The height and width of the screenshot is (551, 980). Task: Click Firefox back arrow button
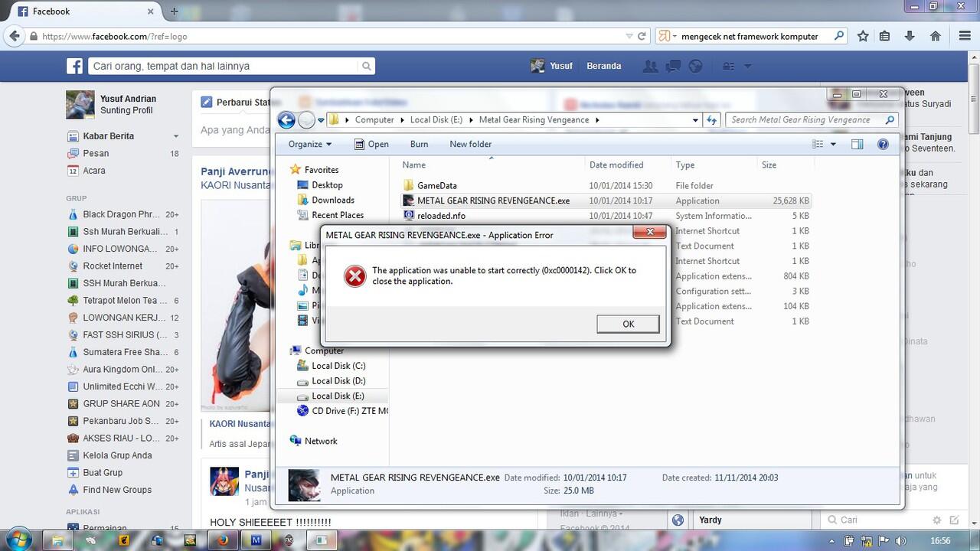tap(14, 35)
